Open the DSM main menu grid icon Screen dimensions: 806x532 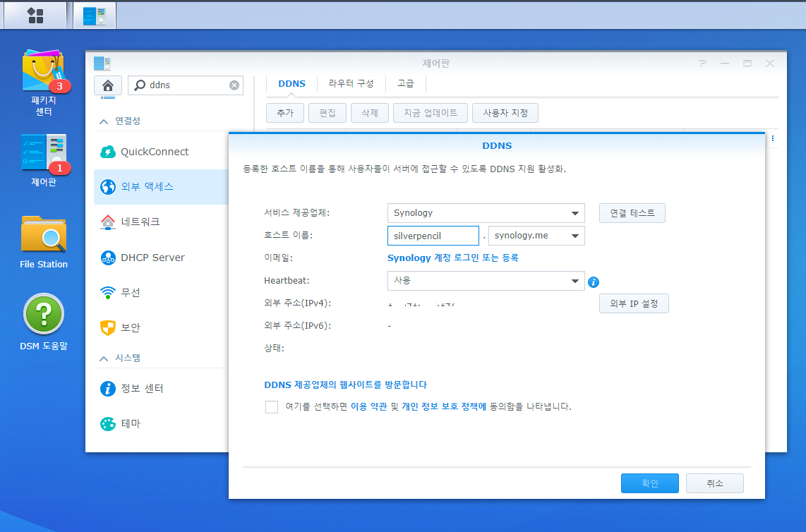tap(35, 16)
